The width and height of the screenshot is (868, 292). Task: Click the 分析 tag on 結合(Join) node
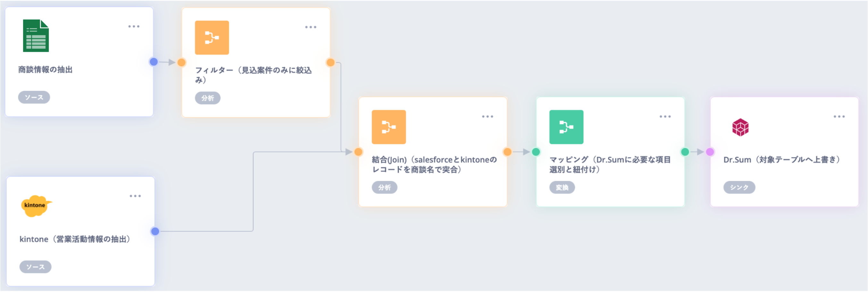pos(384,187)
